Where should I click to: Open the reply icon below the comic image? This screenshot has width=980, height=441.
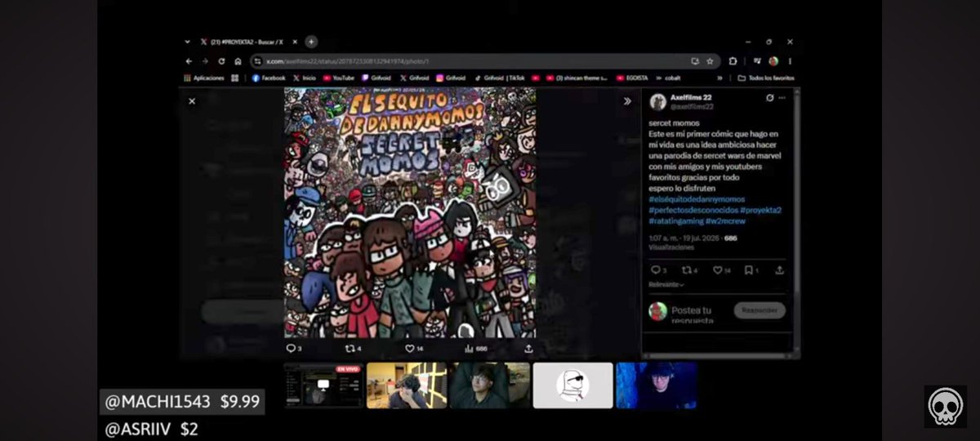[290, 349]
